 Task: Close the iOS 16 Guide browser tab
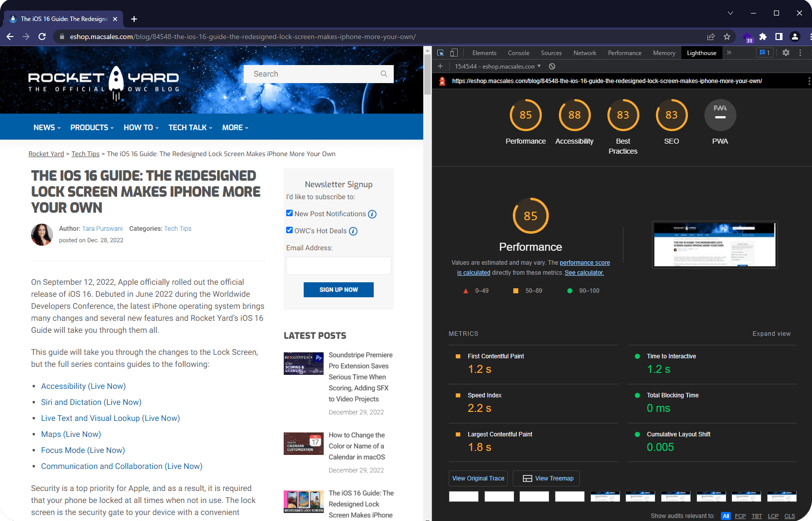pos(115,19)
